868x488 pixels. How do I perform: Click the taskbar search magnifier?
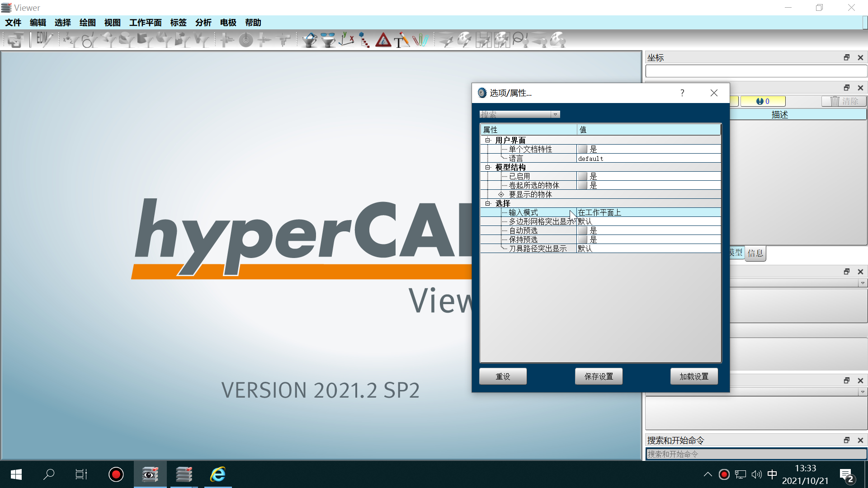[49, 474]
